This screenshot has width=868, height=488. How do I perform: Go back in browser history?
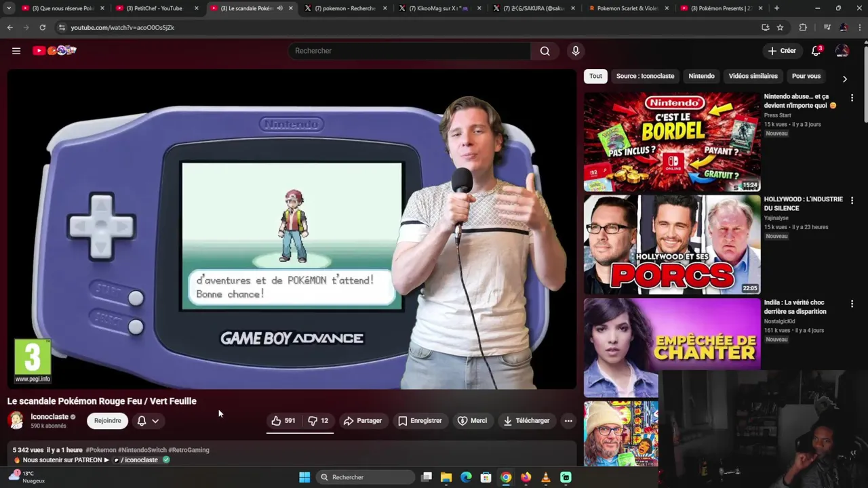click(9, 27)
